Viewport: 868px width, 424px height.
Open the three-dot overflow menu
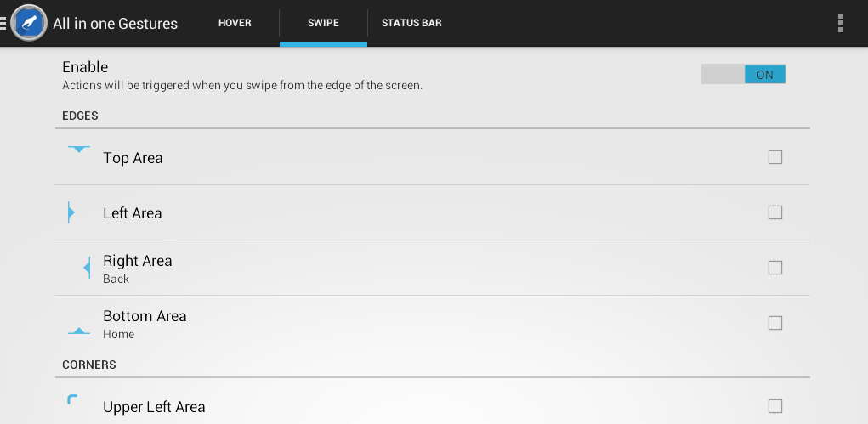[x=840, y=23]
